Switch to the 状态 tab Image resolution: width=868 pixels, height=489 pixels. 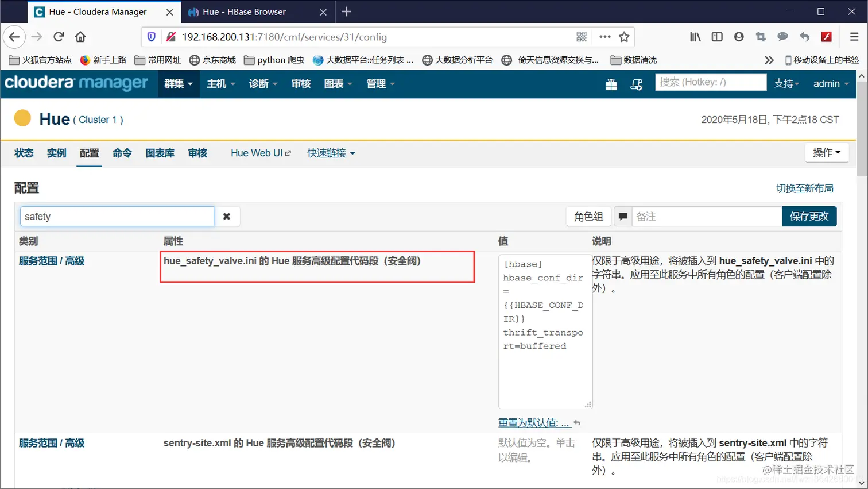tap(24, 153)
